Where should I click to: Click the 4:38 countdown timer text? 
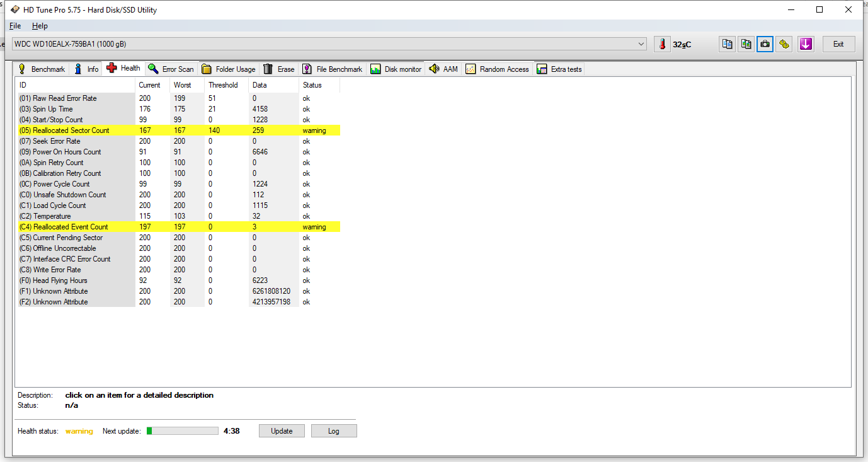click(231, 431)
